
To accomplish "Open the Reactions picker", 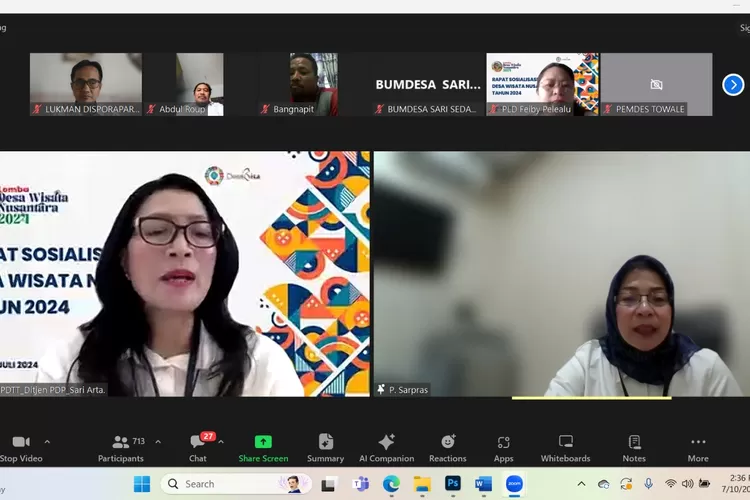I will pyautogui.click(x=448, y=448).
